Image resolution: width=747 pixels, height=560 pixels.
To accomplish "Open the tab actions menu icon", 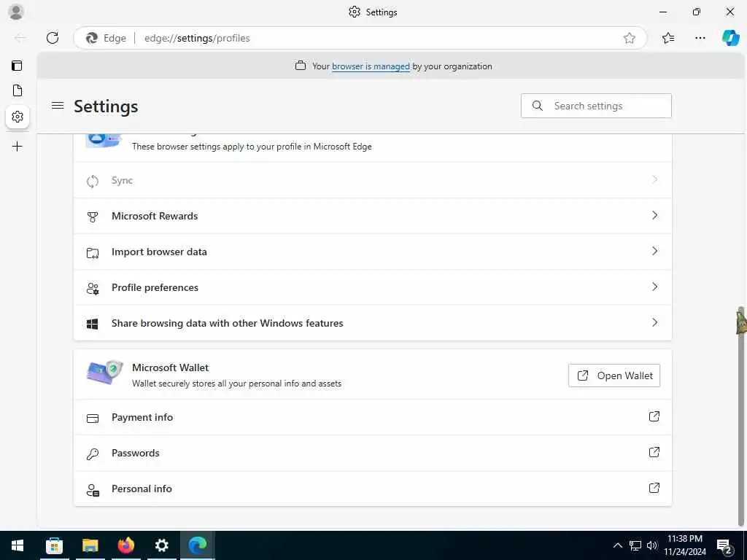I will (18, 66).
